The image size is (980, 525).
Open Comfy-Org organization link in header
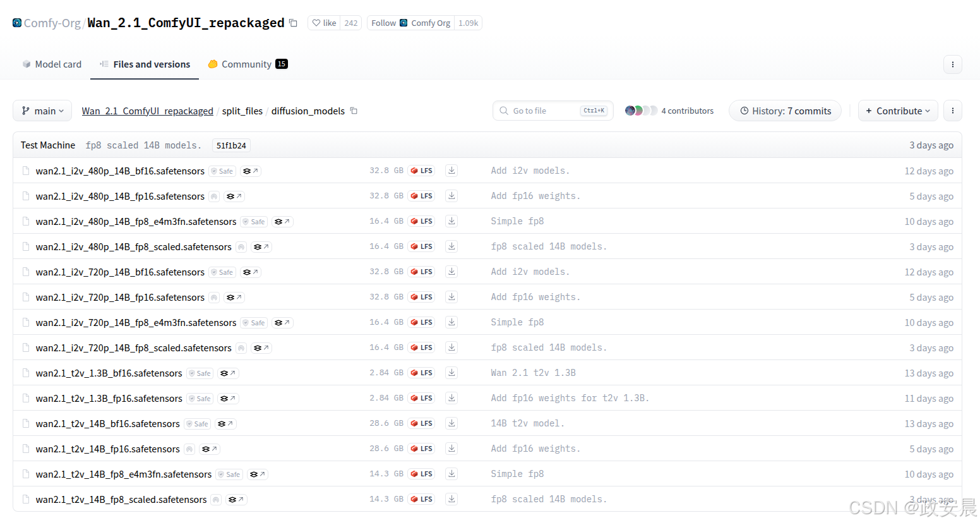click(x=52, y=23)
